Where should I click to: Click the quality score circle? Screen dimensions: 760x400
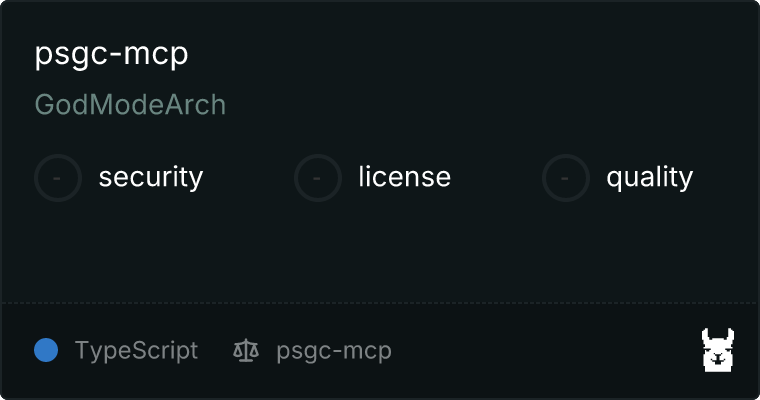coord(566,178)
